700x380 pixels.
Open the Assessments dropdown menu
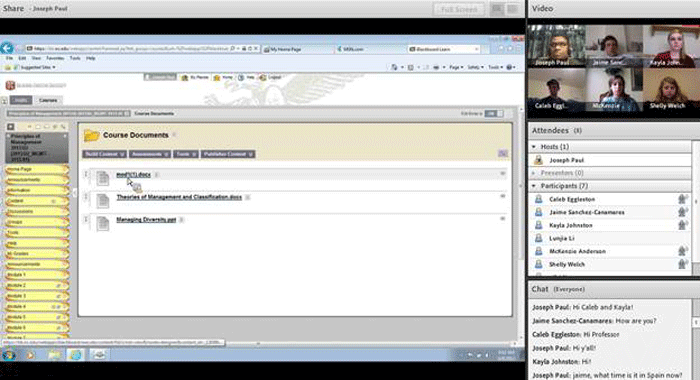click(150, 154)
